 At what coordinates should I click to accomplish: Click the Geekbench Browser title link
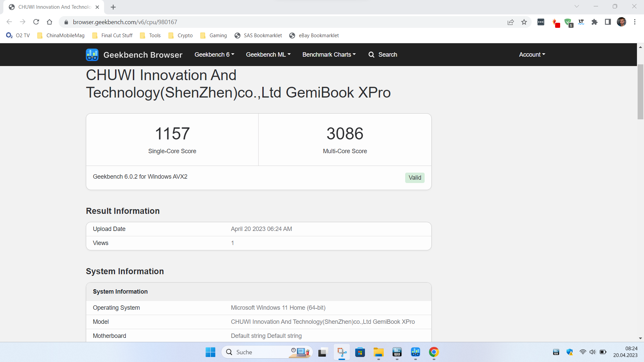(143, 55)
